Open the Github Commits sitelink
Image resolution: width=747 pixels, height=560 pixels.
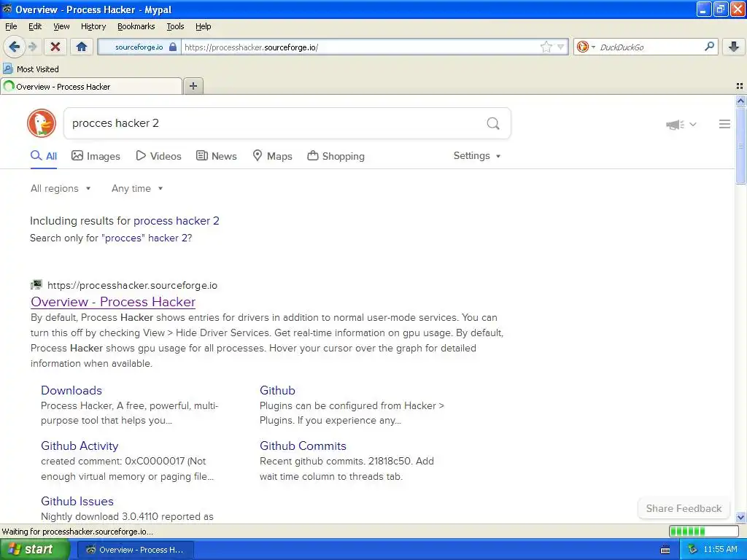click(303, 446)
